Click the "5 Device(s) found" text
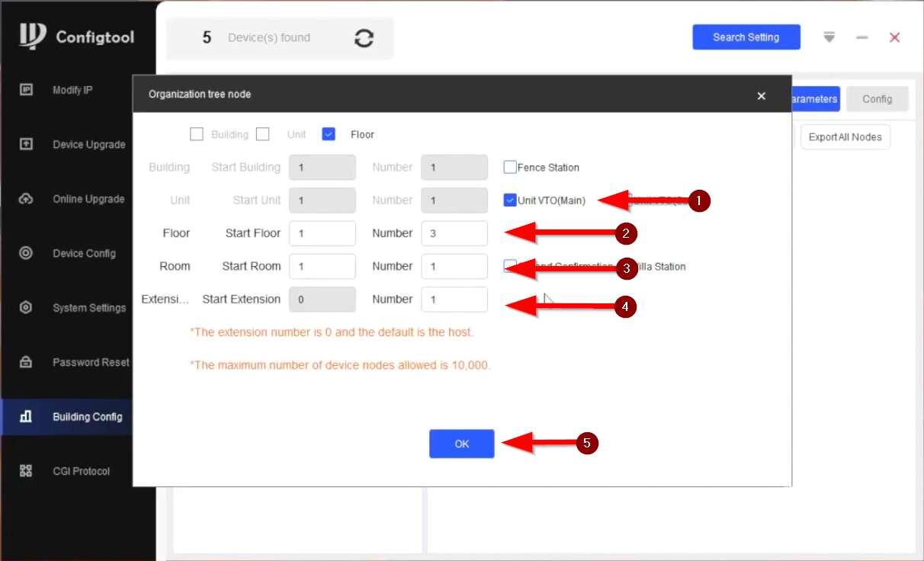This screenshot has width=924, height=561. click(256, 37)
